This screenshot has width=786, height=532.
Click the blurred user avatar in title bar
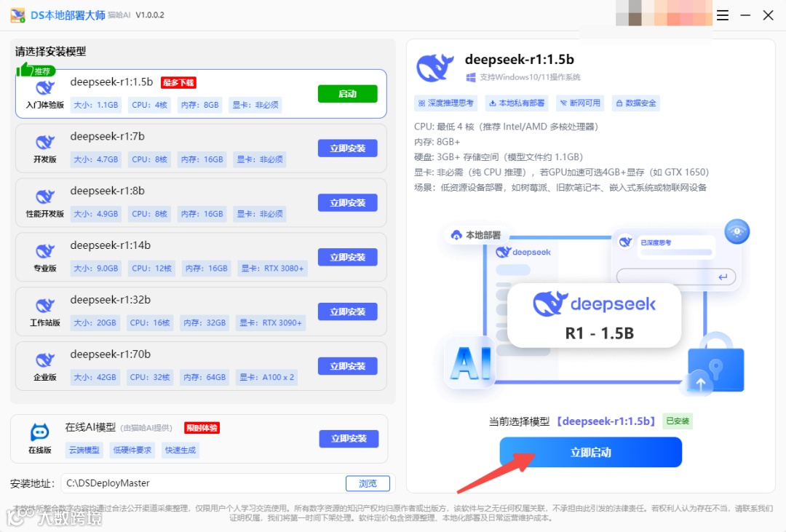[664, 13]
